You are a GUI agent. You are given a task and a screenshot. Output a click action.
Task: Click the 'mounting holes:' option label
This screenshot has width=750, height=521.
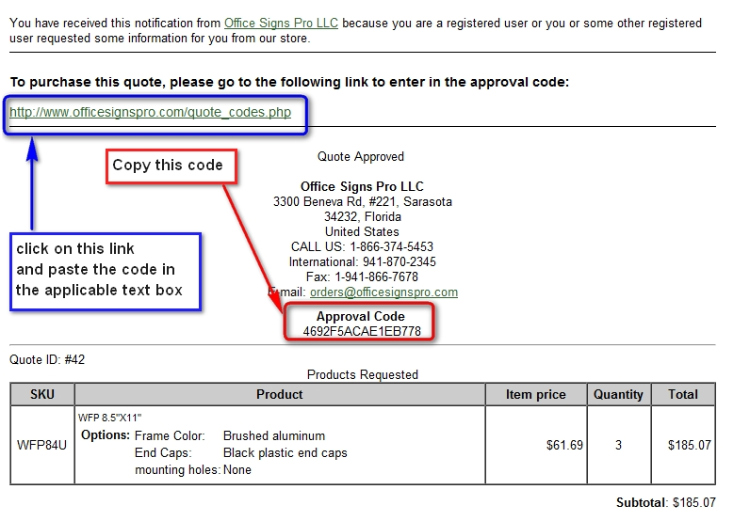(177, 470)
